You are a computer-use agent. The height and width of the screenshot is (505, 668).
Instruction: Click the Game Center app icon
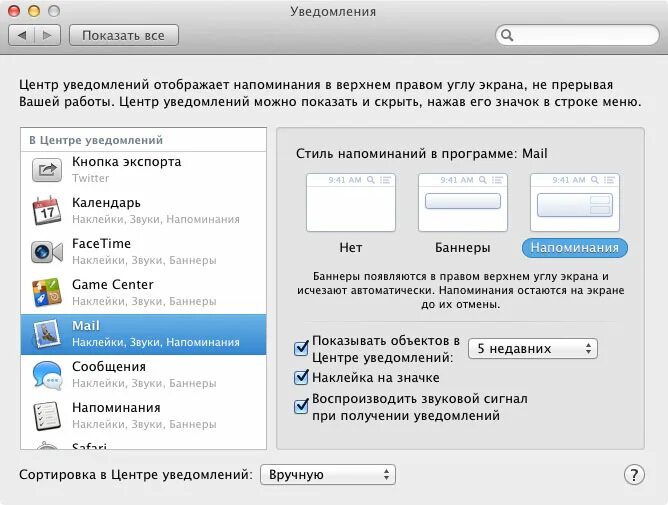[x=47, y=293]
